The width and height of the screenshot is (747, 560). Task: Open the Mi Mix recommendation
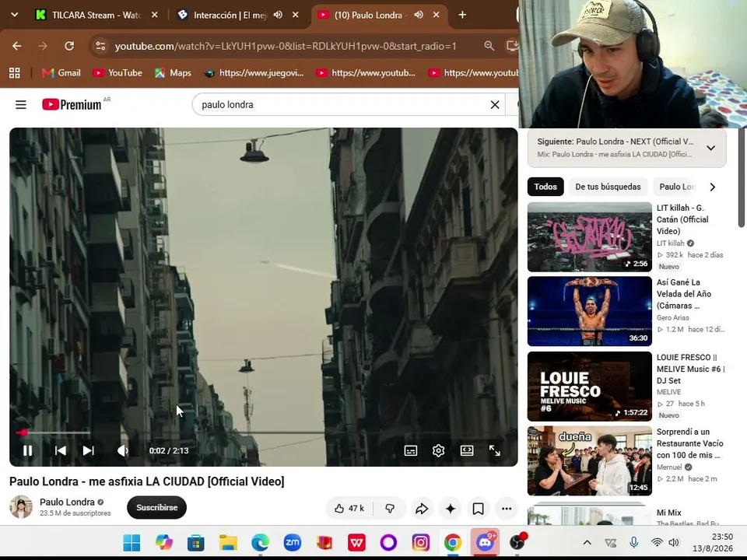669,513
